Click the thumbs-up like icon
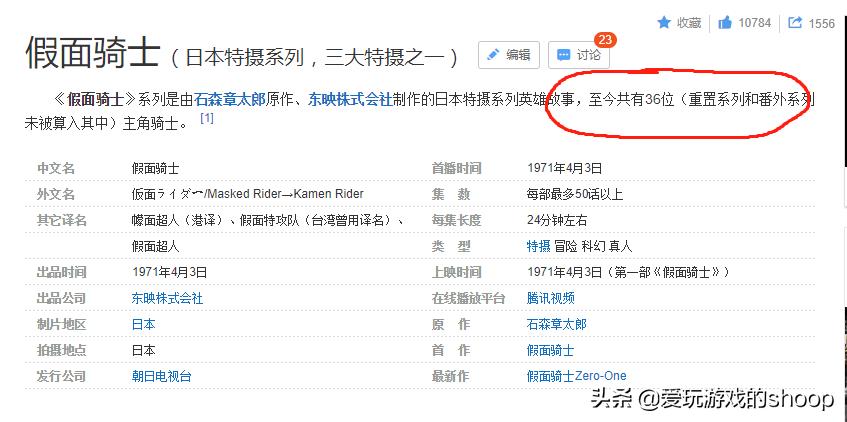This screenshot has height=422, width=847. tap(725, 22)
